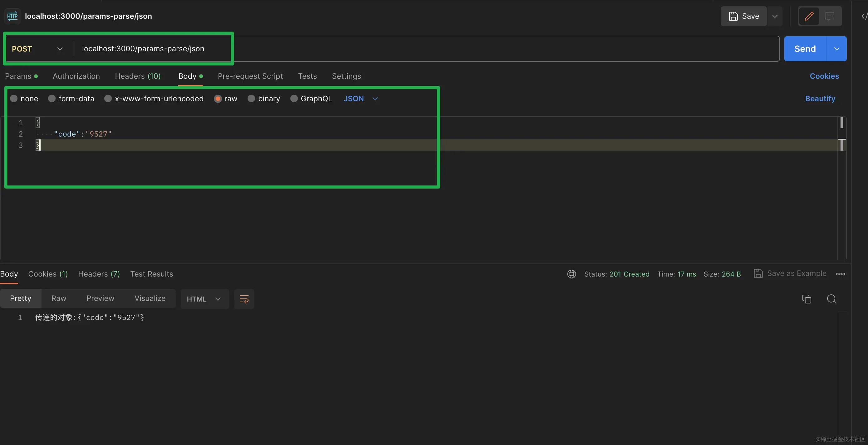This screenshot has height=445, width=868.
Task: Switch to the Headers (10) request tab
Action: (137, 76)
